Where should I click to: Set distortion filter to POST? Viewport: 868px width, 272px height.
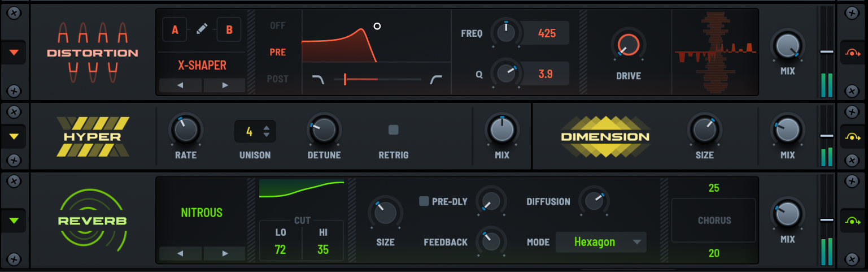tap(278, 79)
